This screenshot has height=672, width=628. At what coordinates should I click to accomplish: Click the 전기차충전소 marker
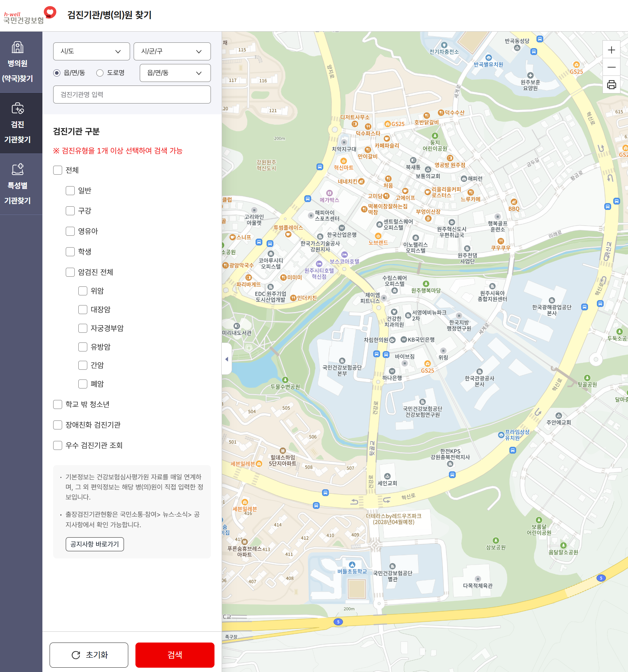[444, 45]
